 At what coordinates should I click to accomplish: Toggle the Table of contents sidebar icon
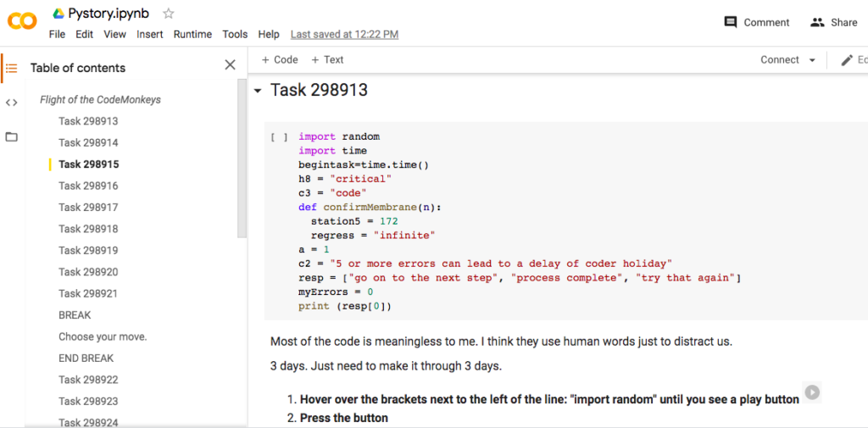coord(11,68)
